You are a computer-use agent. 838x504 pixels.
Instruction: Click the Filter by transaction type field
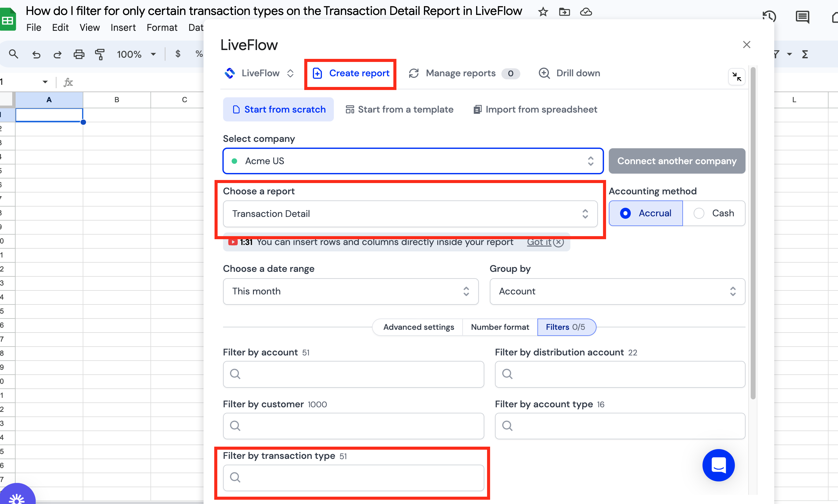353,478
